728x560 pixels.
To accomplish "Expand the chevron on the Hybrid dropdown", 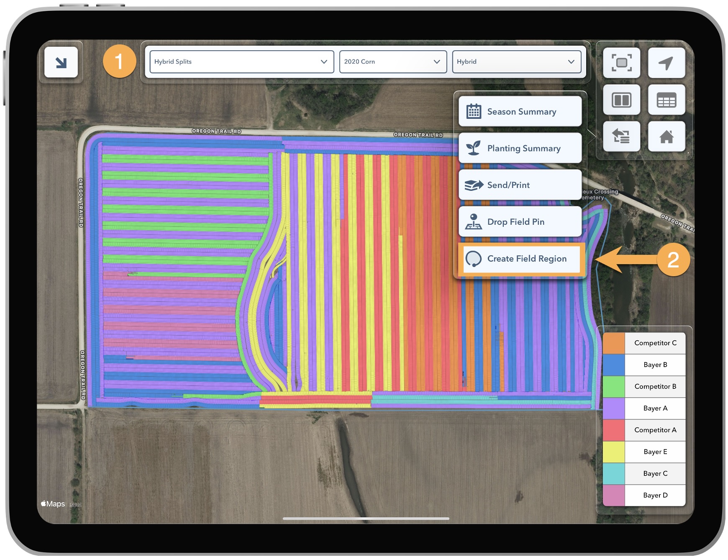I will click(571, 62).
